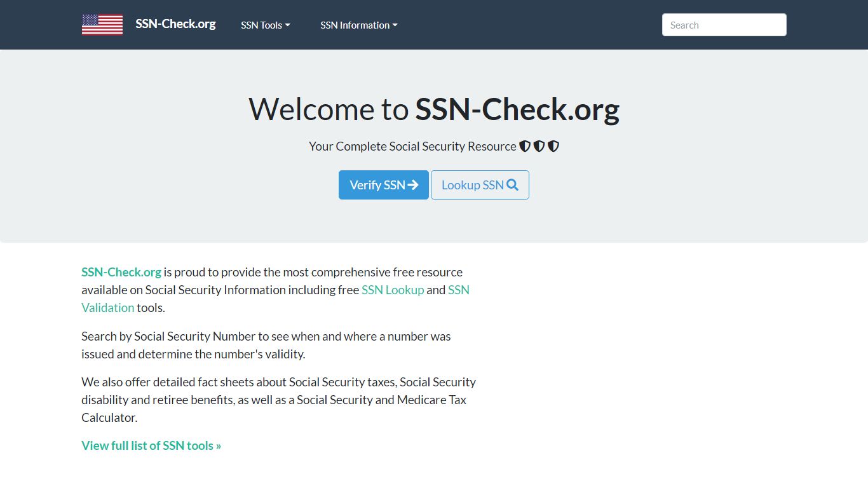The width and height of the screenshot is (868, 488).
Task: Expand the SSN Tools dropdown menu
Action: [266, 25]
